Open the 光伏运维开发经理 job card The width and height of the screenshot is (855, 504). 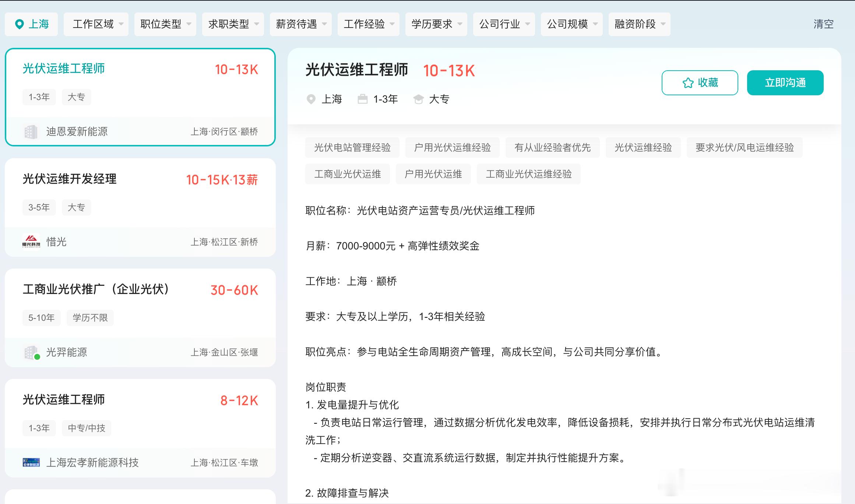140,207
